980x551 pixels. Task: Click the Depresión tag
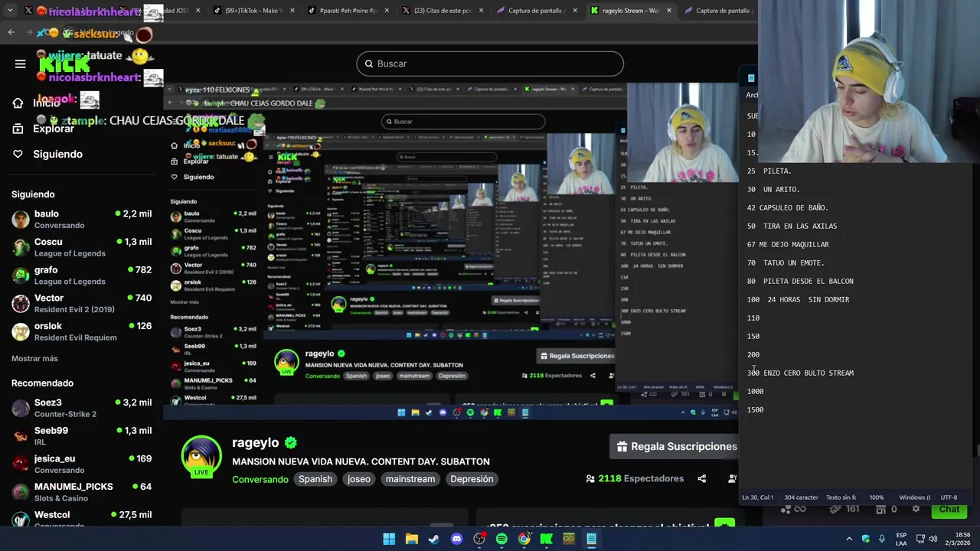point(472,479)
